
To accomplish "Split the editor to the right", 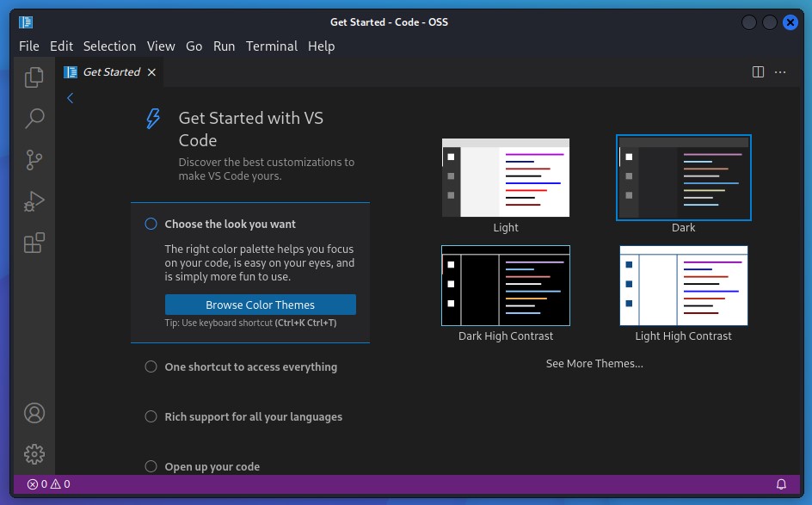I will pyautogui.click(x=758, y=72).
